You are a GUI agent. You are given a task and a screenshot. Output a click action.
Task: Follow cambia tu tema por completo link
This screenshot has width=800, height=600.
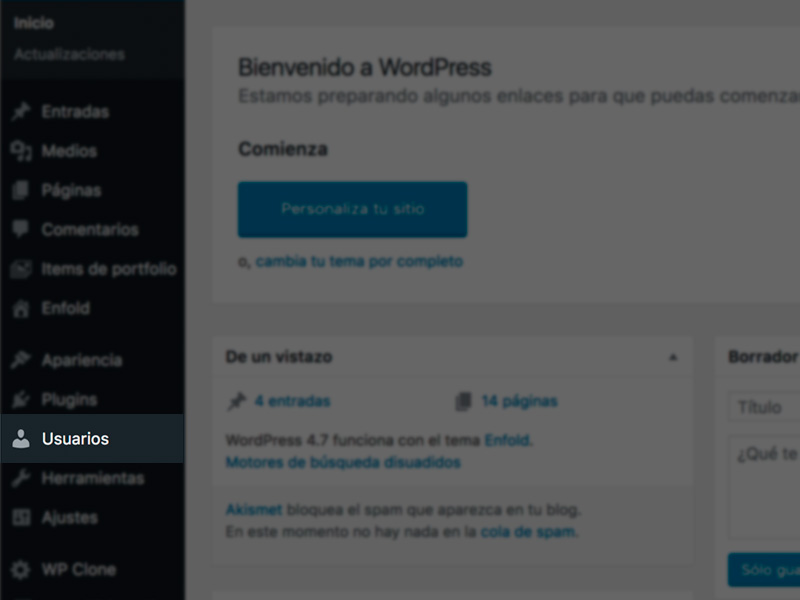[359, 261]
